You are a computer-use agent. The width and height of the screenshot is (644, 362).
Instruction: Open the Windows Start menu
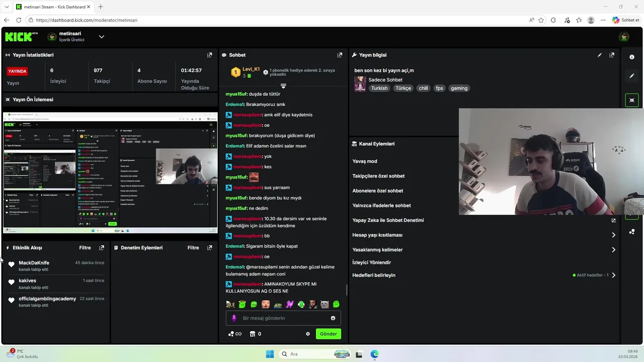point(269,354)
